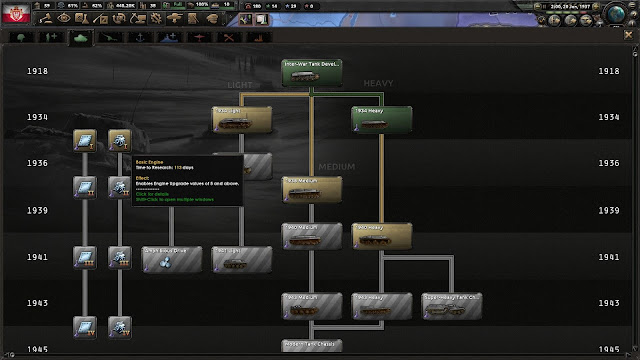The width and height of the screenshot is (640, 360).
Task: Switch to the Artillery research tab
Action: click(110, 38)
